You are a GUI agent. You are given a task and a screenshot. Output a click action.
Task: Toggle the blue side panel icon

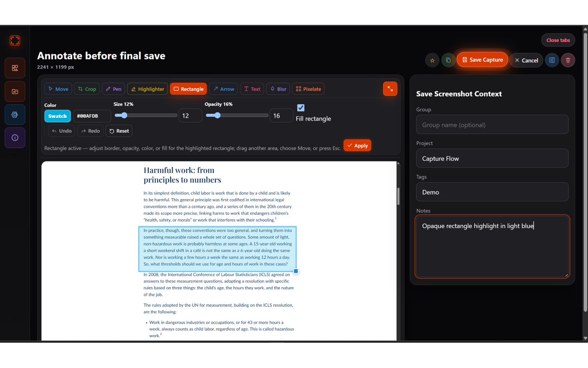click(552, 60)
